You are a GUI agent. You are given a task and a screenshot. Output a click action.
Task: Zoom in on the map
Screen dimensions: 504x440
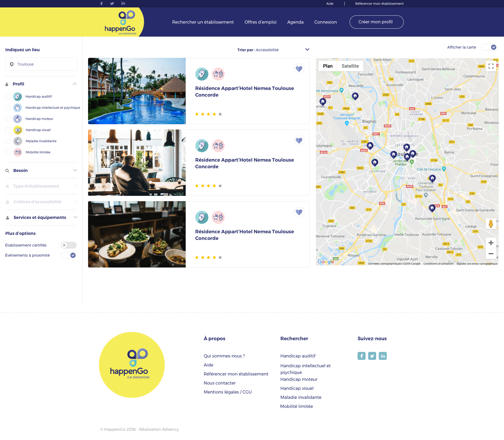(x=491, y=243)
